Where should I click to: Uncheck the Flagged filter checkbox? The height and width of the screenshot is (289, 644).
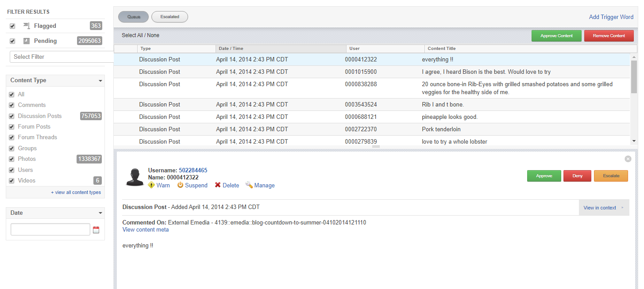click(12, 27)
